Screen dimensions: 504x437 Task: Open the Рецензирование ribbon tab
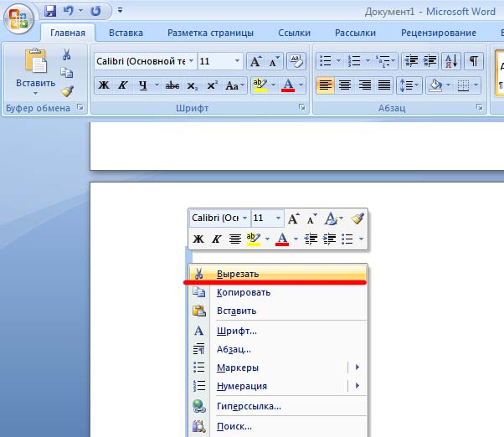[x=439, y=33]
